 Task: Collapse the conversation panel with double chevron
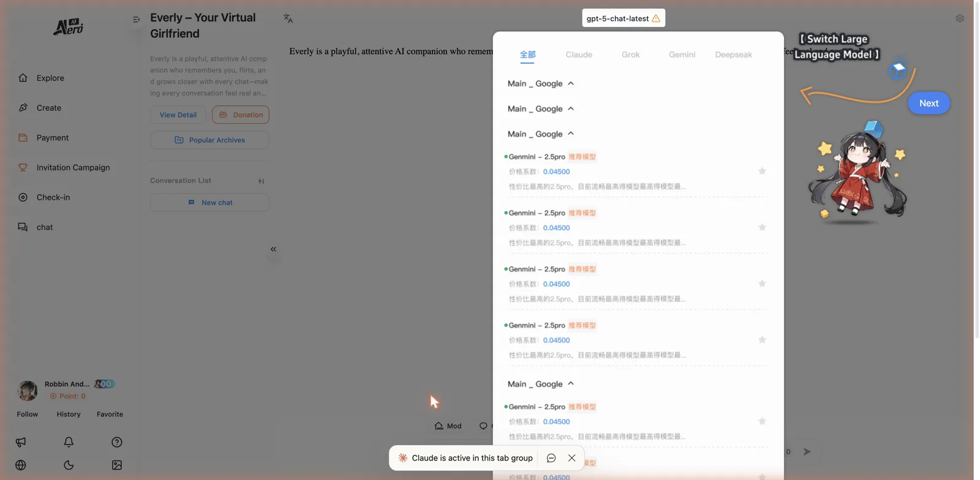tap(273, 249)
